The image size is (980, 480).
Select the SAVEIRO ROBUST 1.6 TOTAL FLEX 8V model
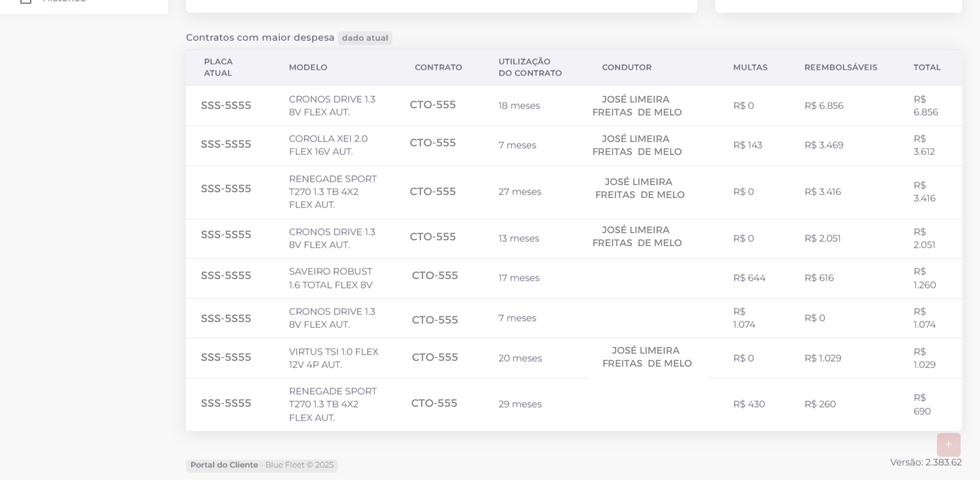point(331,278)
